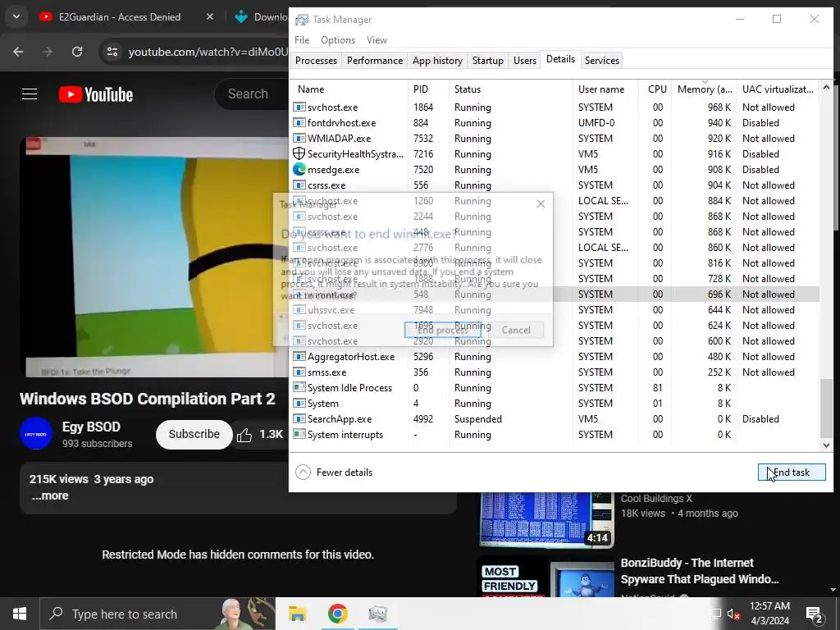This screenshot has width=840, height=630.
Task: Open the YouTube hamburger menu
Action: pyautogui.click(x=30, y=94)
